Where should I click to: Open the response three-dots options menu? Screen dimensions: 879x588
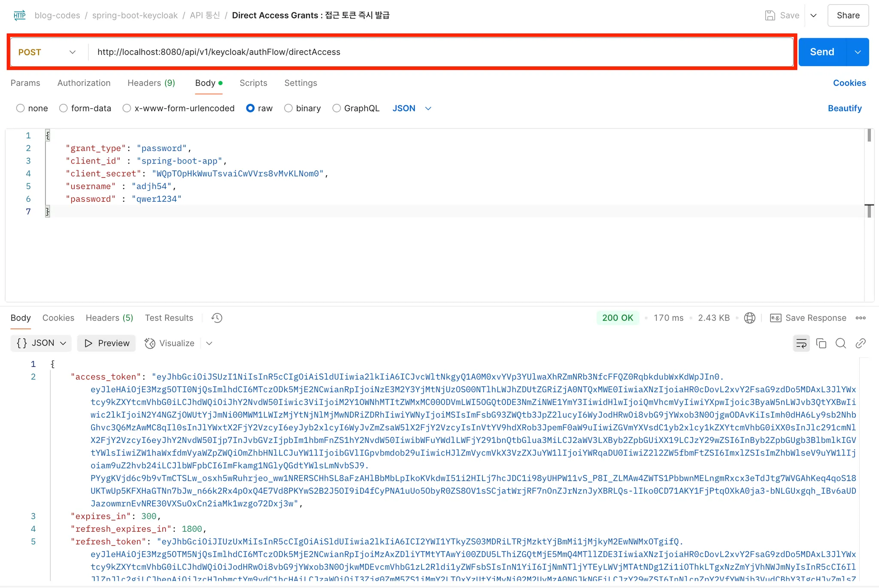(861, 318)
